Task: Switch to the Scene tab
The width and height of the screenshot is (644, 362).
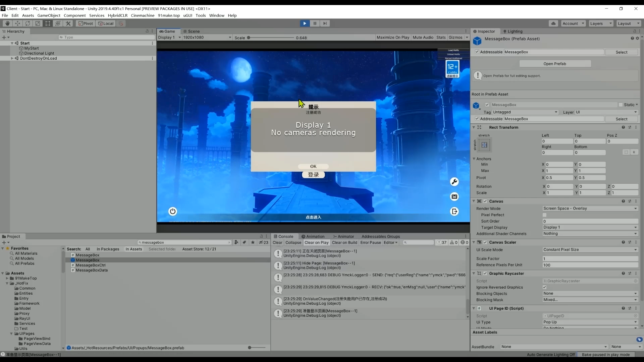Action: pos(191,31)
